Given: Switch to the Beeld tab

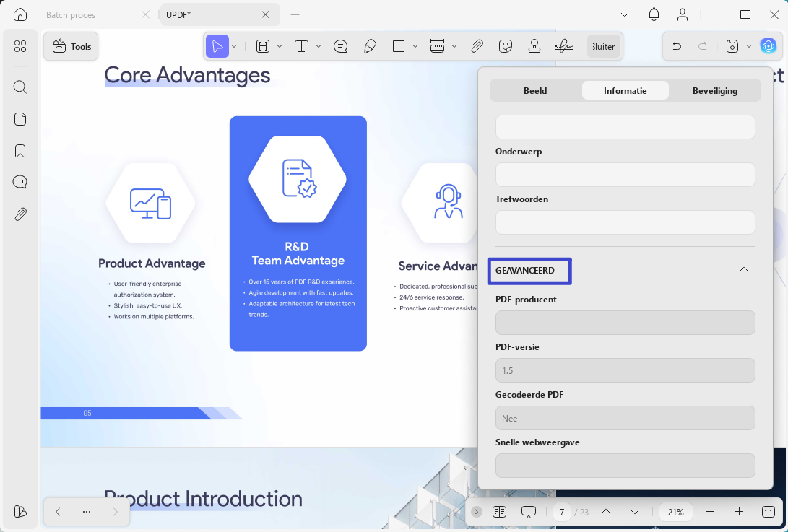Looking at the screenshot, I should 535,91.
